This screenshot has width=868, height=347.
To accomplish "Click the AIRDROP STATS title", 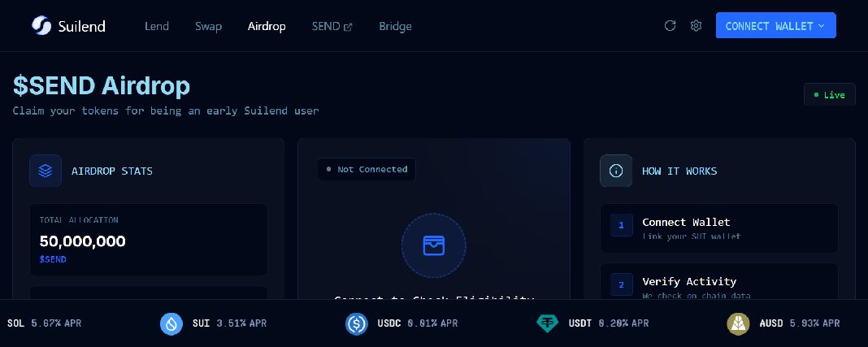I will click(112, 171).
